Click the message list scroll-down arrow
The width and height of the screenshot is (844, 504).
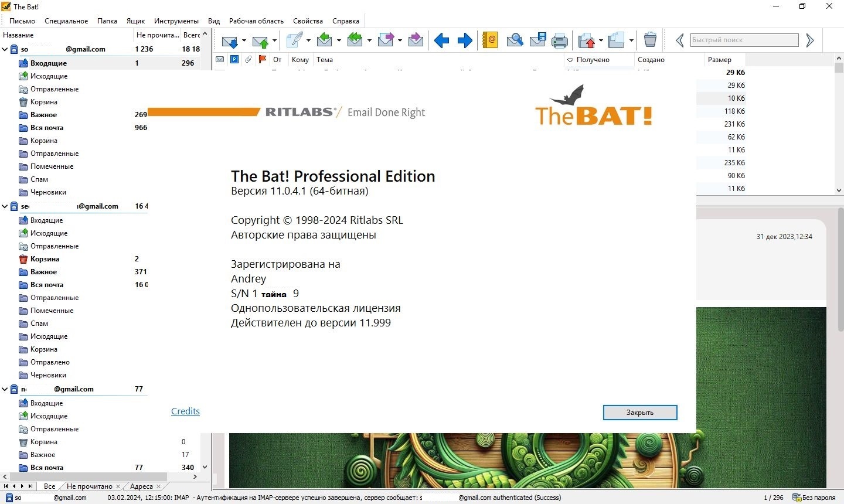[839, 190]
